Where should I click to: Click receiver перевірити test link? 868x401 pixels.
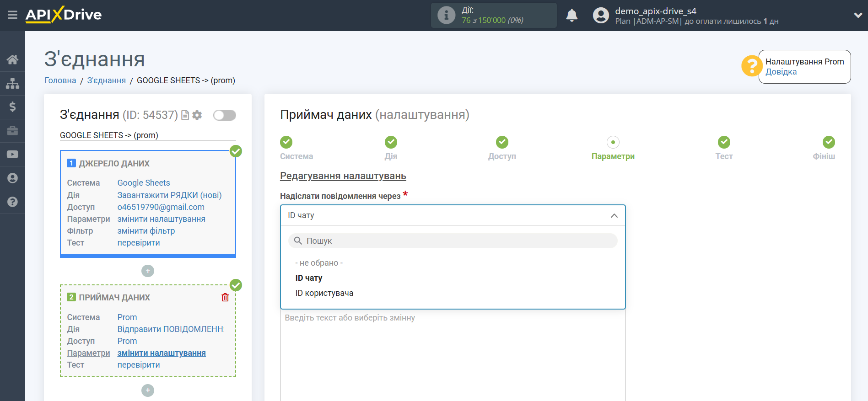pos(139,365)
